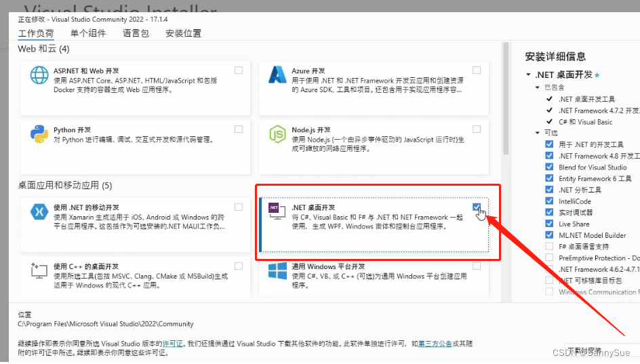Select the 通用 Windows 平台开发 title
Viewport: 640px width, 364px height.
click(x=328, y=266)
